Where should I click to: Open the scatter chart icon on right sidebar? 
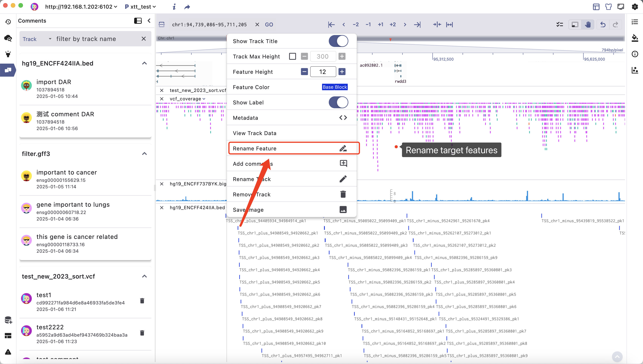point(635,70)
